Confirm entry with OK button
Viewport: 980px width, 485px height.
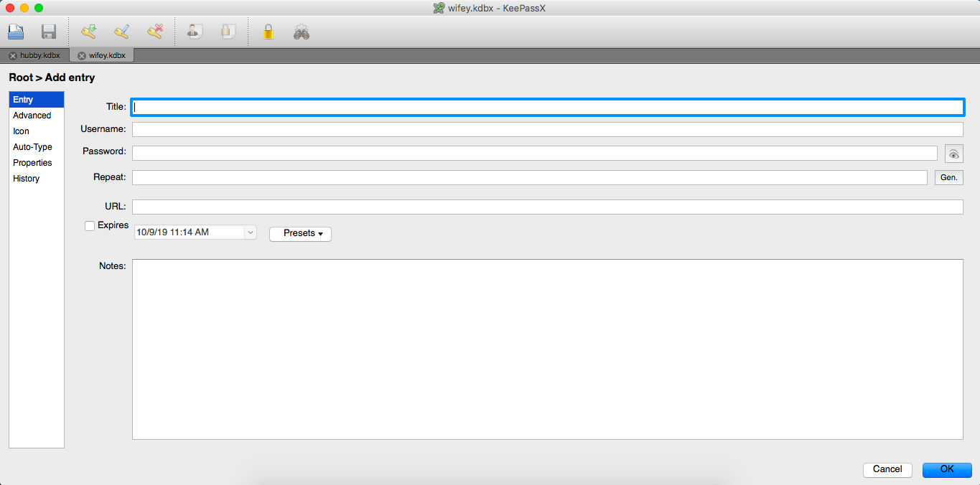[947, 469]
